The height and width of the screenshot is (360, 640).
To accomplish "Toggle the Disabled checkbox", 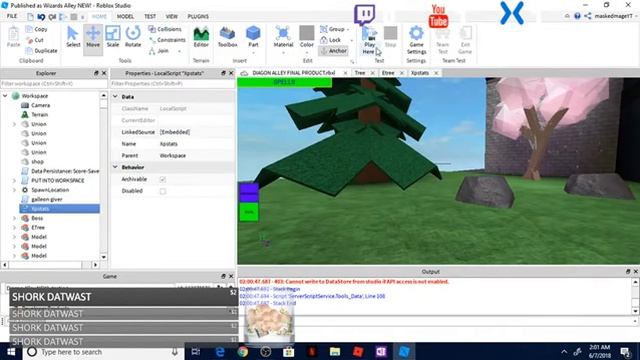I will click(163, 191).
